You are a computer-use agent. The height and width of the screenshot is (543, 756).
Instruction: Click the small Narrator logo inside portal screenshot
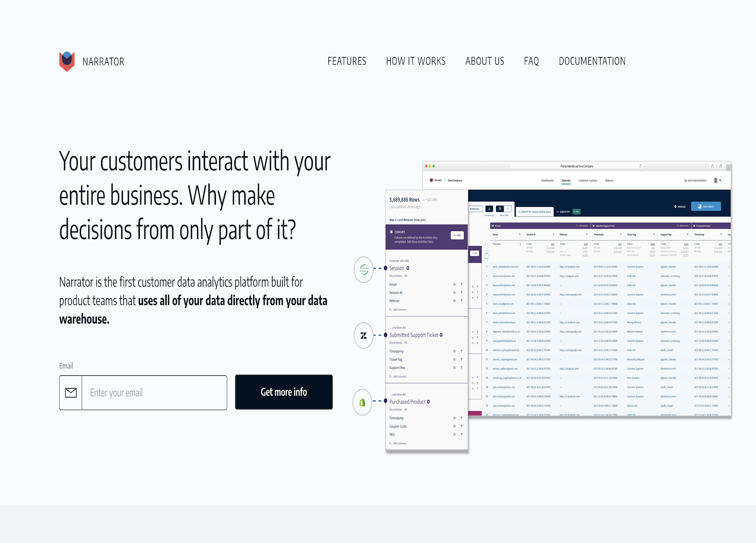431,180
